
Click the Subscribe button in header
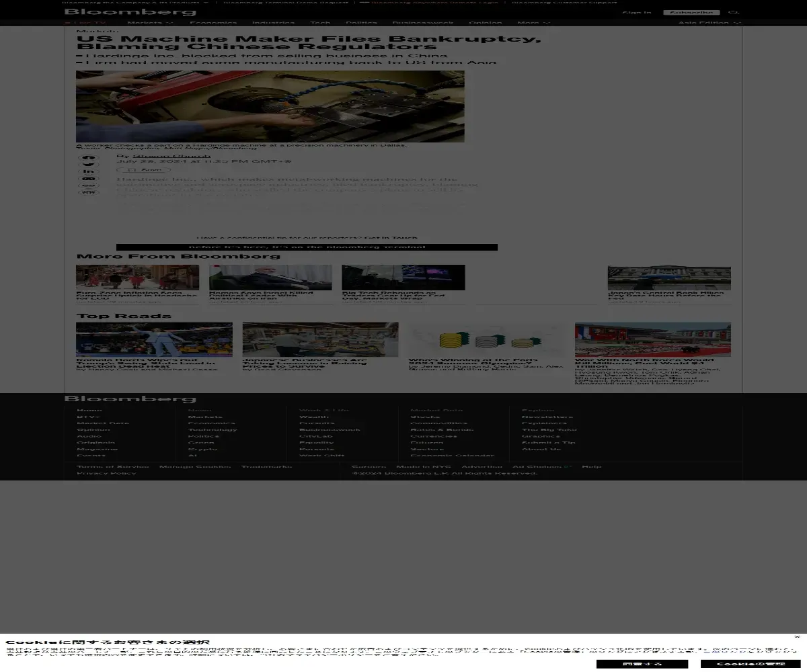pyautogui.click(x=691, y=12)
